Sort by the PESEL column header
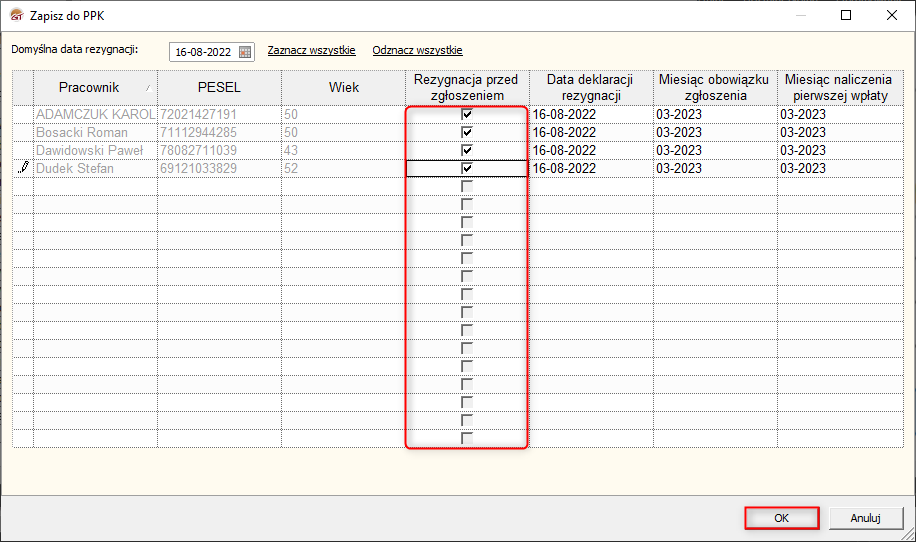The image size is (916, 542). 219,88
